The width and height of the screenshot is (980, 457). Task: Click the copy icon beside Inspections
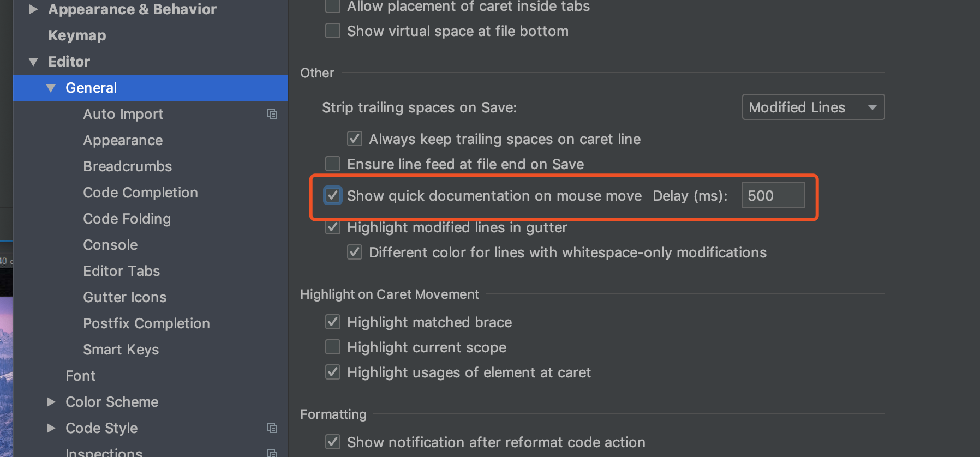[x=272, y=453]
